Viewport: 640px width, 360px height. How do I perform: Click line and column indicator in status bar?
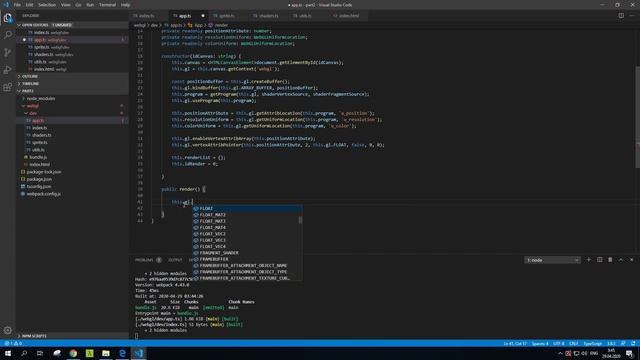(x=515, y=343)
